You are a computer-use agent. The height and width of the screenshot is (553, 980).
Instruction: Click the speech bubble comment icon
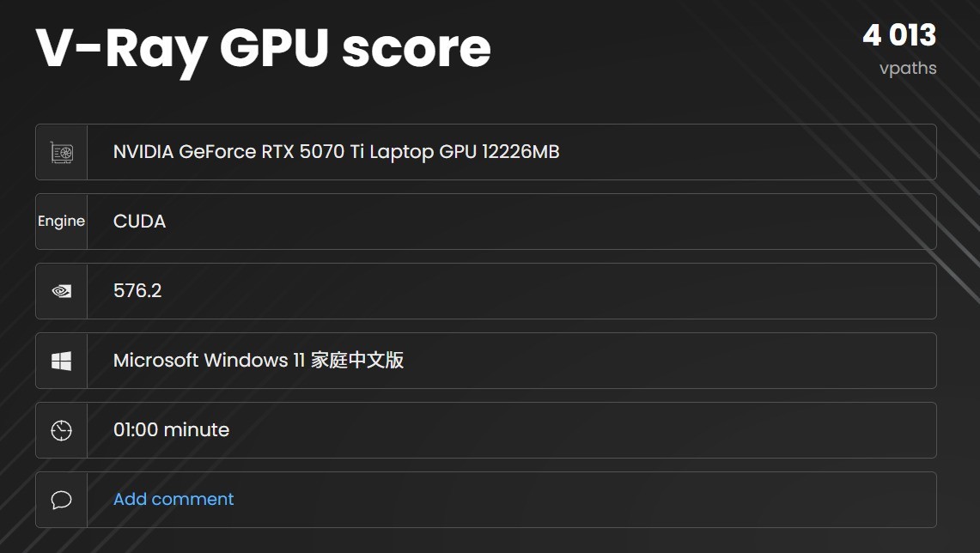(x=61, y=500)
